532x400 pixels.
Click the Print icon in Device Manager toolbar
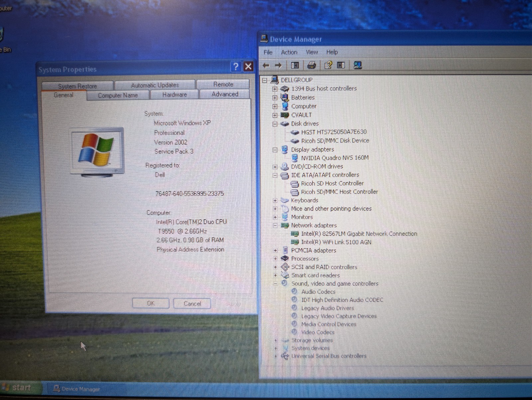click(x=312, y=65)
